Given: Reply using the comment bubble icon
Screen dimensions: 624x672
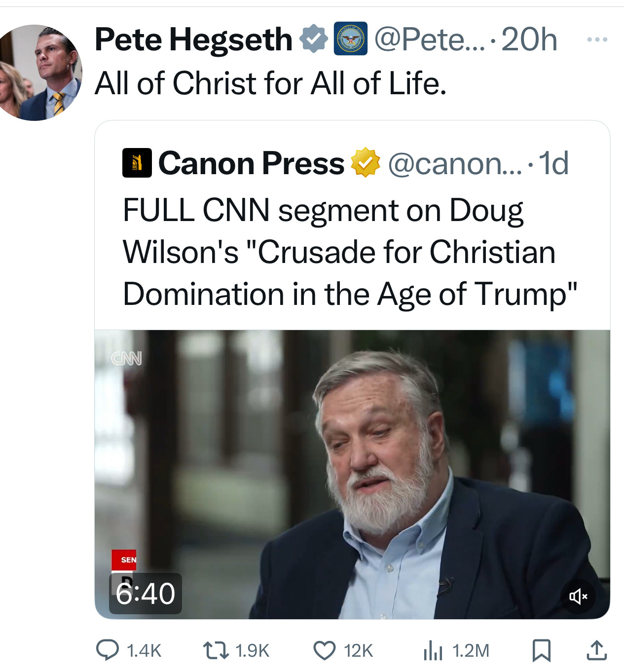Looking at the screenshot, I should tap(108, 650).
